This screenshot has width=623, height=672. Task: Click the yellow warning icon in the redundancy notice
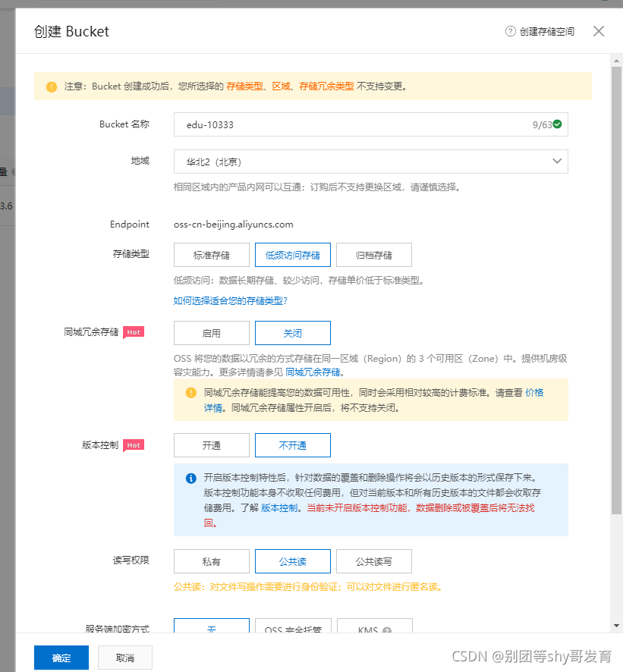190,393
